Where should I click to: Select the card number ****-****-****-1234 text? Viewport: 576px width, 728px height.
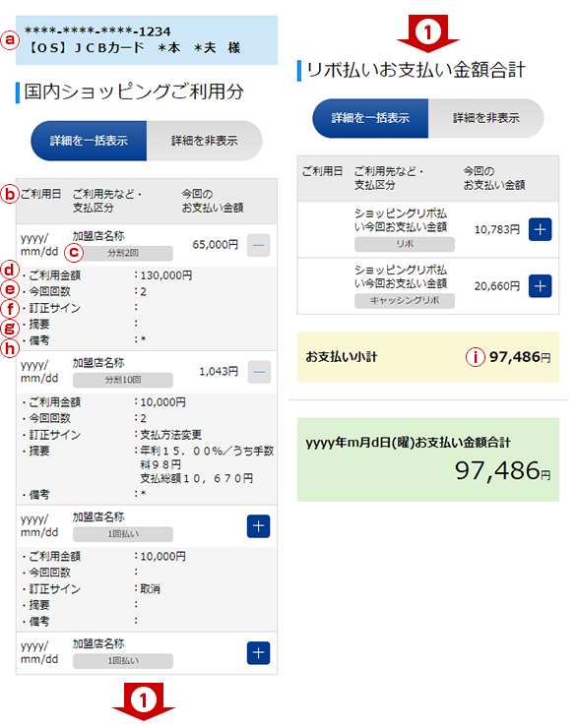coord(97,31)
